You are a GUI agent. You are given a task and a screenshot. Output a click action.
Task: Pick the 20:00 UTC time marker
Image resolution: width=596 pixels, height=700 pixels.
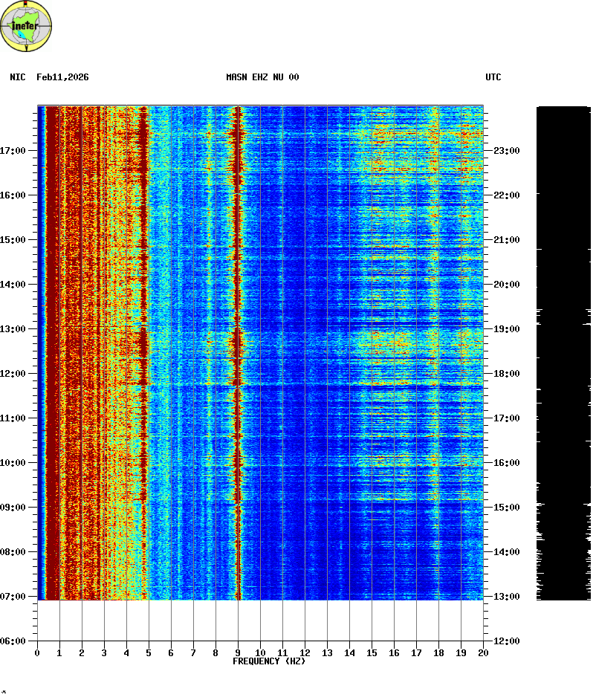pos(505,285)
